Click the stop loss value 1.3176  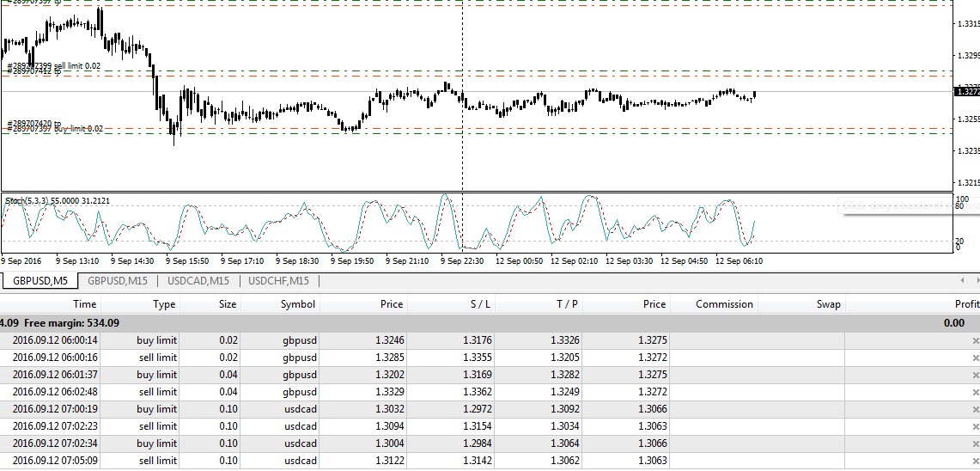[x=478, y=341]
